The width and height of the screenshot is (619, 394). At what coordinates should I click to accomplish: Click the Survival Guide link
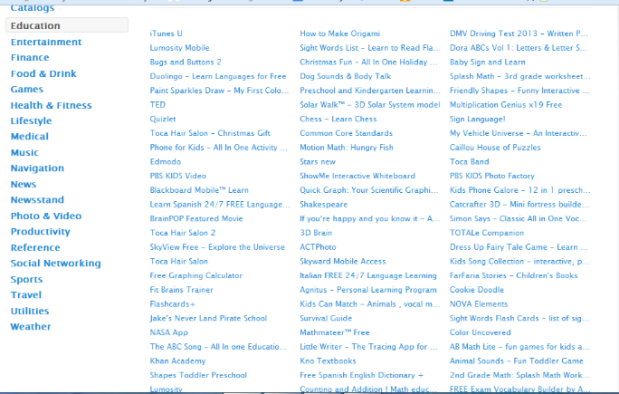click(326, 318)
